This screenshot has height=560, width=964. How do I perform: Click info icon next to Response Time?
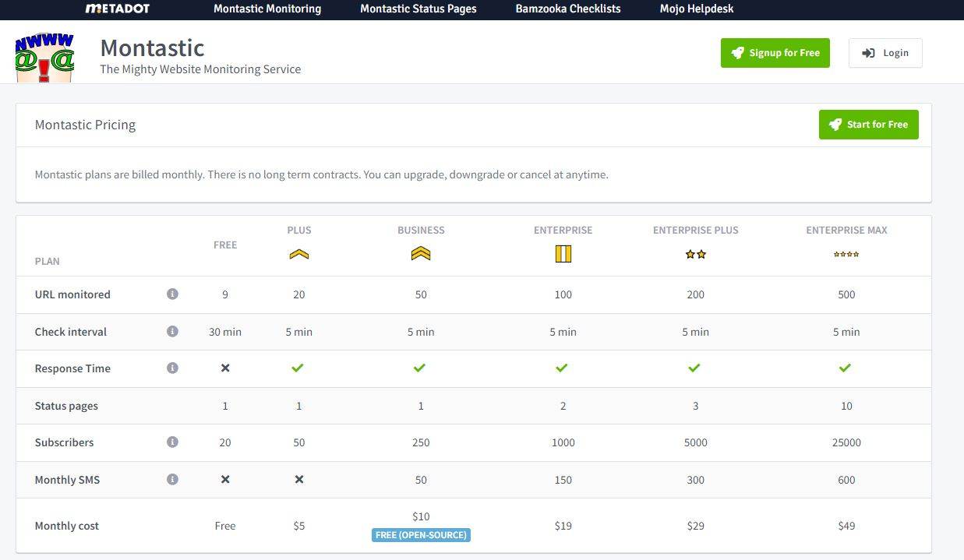172,368
